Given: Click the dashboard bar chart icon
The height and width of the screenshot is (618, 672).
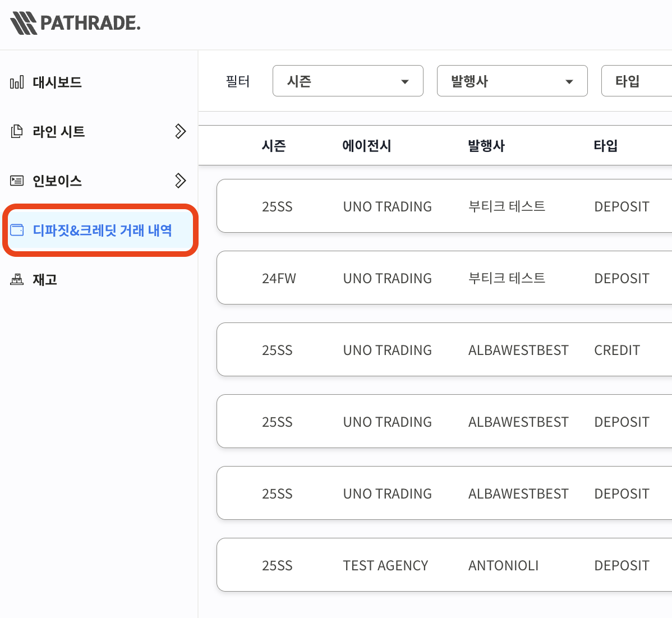Looking at the screenshot, I should click(17, 82).
